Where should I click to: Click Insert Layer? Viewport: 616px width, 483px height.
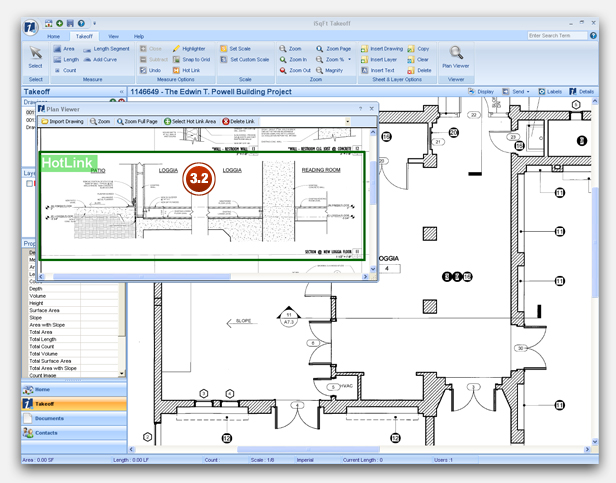pos(379,59)
